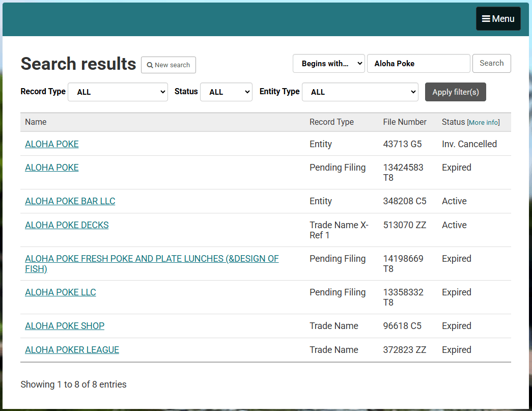Open the ALOHA POKE LLC link
Viewport: 532px width, 411px height.
click(x=61, y=292)
